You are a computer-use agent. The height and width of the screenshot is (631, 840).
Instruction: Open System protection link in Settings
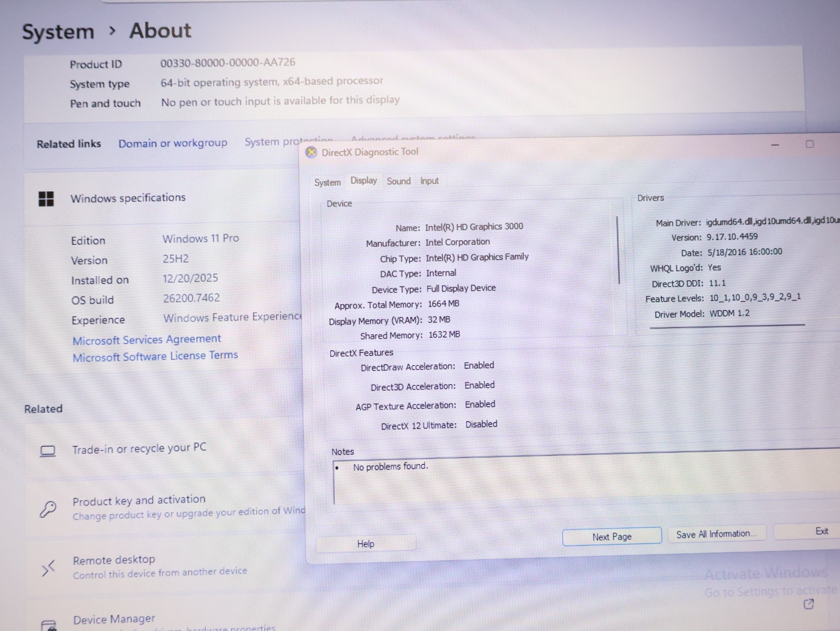tap(288, 141)
